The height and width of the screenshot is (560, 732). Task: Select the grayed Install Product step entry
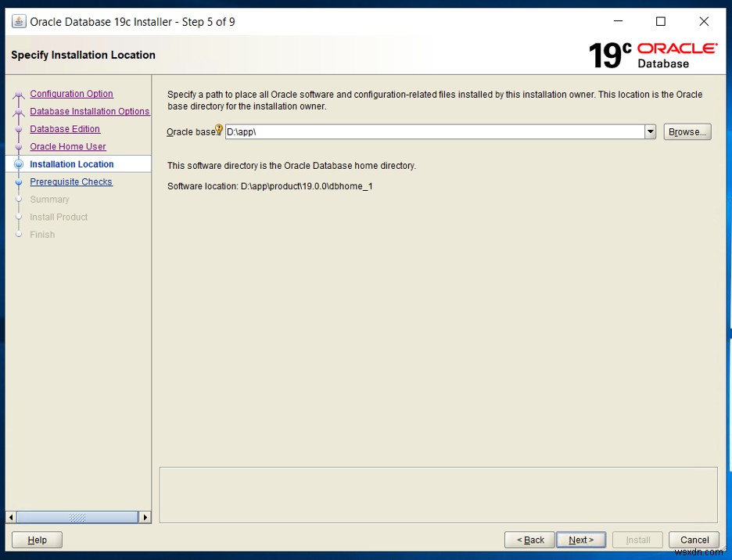pos(59,217)
